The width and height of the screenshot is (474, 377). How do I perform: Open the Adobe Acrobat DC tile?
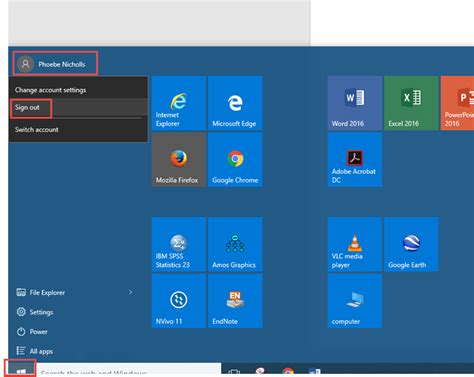pos(355,160)
